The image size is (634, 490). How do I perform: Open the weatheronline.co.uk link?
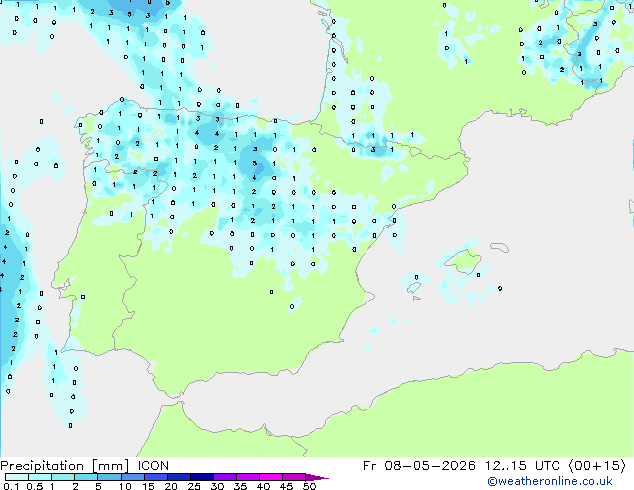tap(550, 481)
